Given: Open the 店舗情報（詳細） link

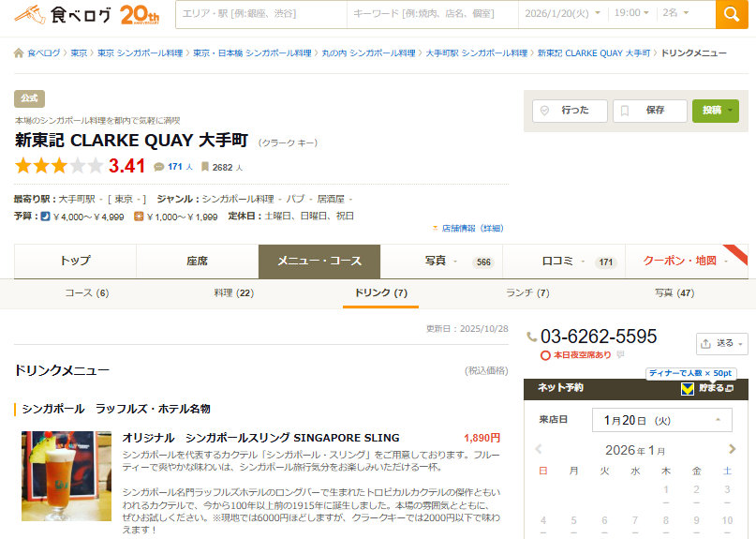Looking at the screenshot, I should (x=472, y=228).
